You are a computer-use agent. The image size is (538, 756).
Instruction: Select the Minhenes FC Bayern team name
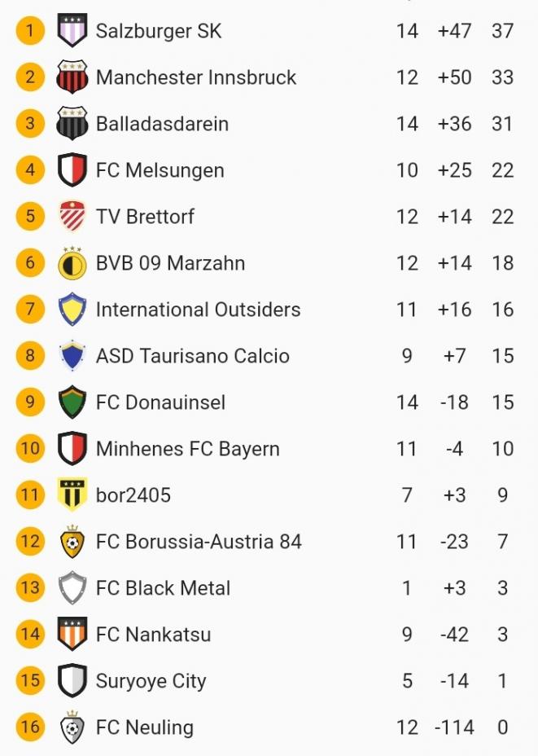[x=187, y=449]
